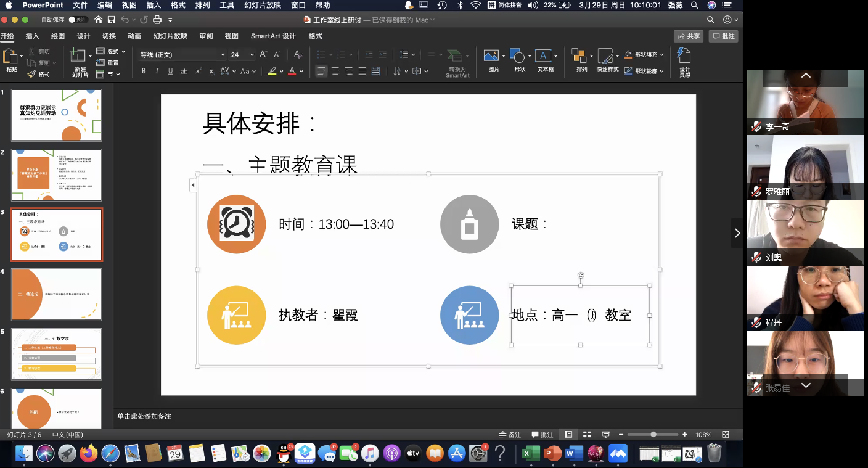Click the Print icon in quick access toolbar
This screenshot has height=468, width=868.
tap(157, 20)
